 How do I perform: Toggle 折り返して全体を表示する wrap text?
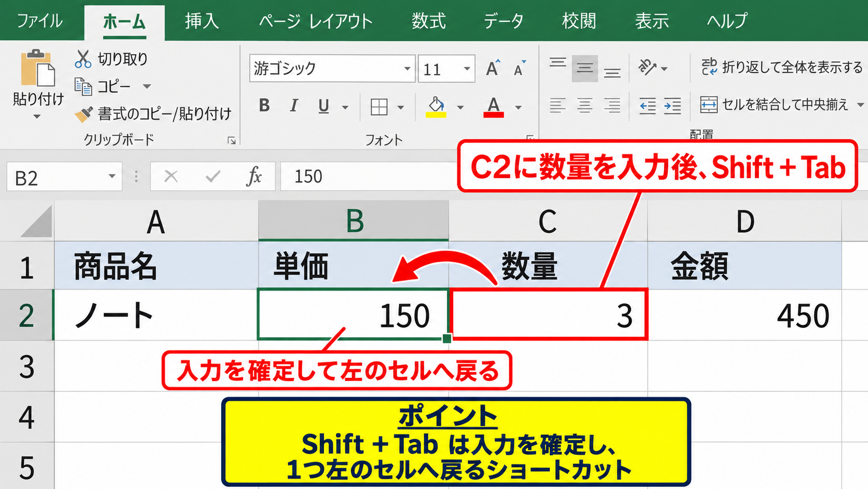[x=782, y=67]
